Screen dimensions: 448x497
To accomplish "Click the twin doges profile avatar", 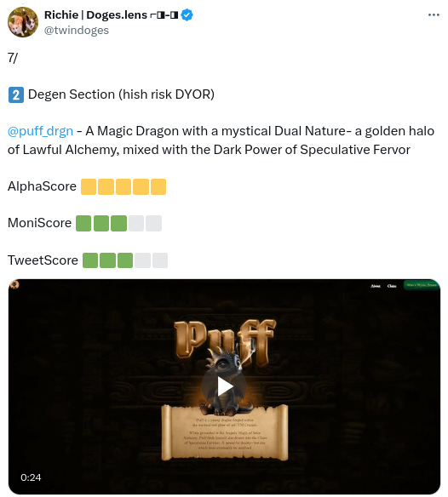I will [x=23, y=22].
